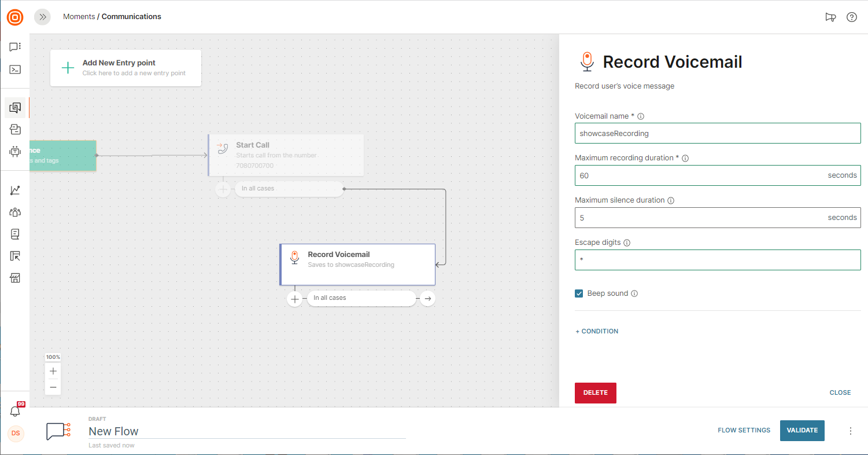Open the Moments icon in sidebar
This screenshot has width=868, height=455.
pyautogui.click(x=15, y=108)
